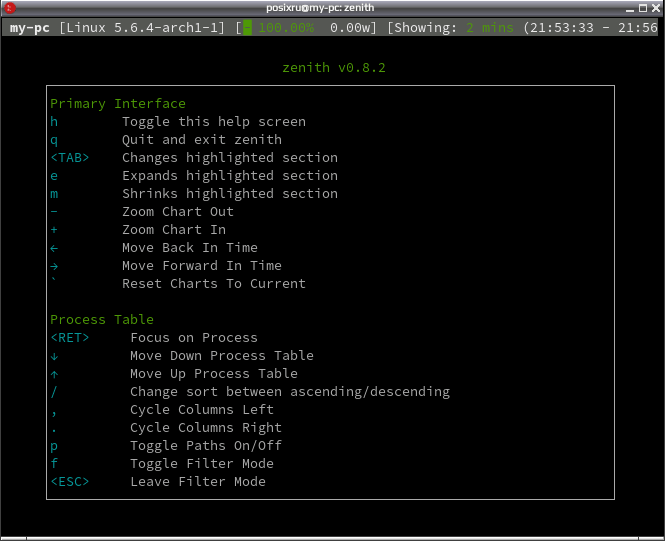This screenshot has height=541, width=665.
Task: Click 'Zoom Chart Out' text
Action: tap(178, 212)
